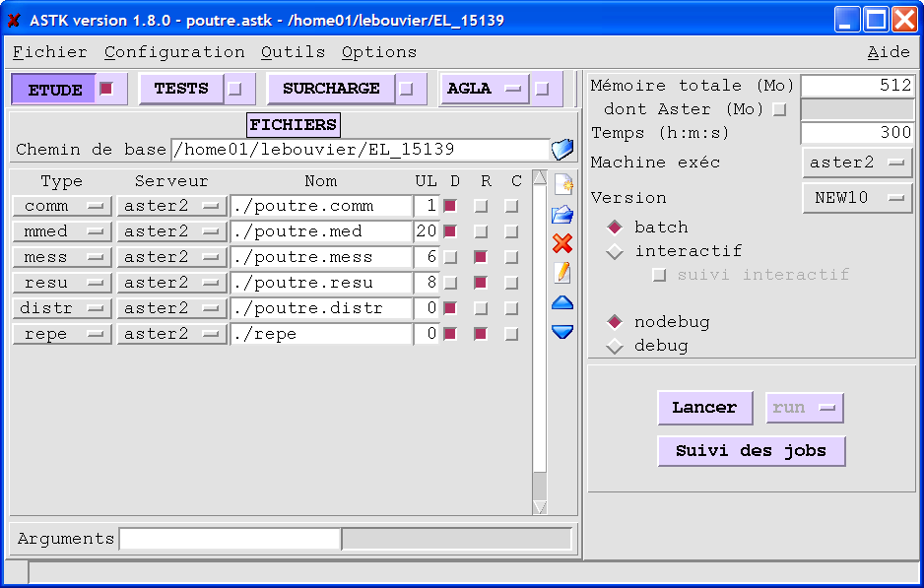Viewport: 924px width, 588px height.
Task: Open the mmed type dropdown
Action: pyautogui.click(x=61, y=231)
